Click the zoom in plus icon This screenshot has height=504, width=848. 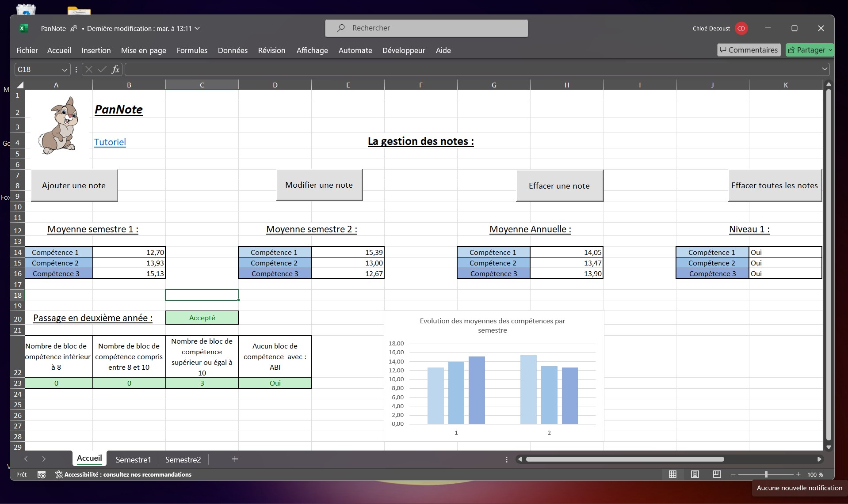coord(798,474)
